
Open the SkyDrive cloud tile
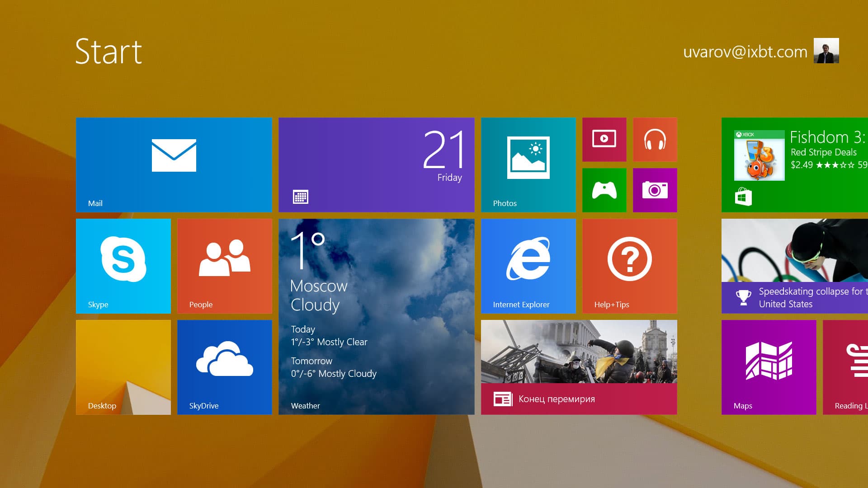(x=224, y=367)
